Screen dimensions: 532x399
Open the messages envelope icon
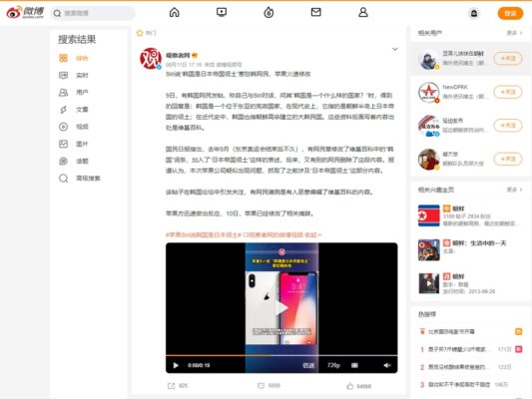coord(315,13)
